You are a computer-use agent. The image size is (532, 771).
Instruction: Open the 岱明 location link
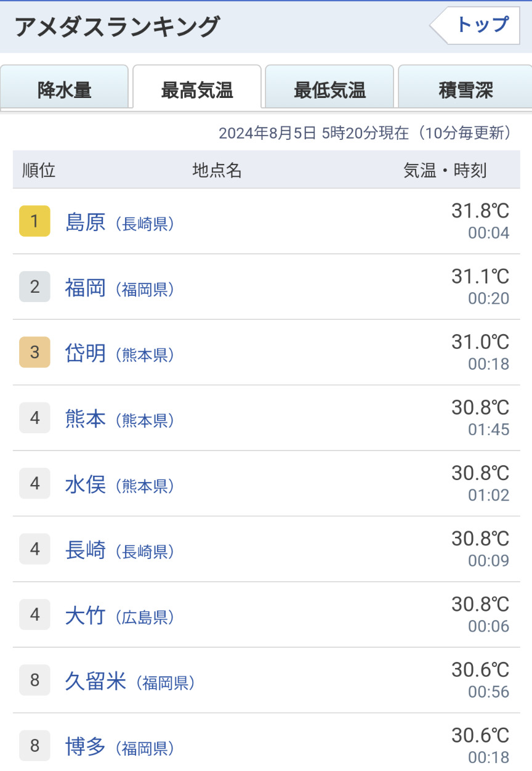pos(86,353)
